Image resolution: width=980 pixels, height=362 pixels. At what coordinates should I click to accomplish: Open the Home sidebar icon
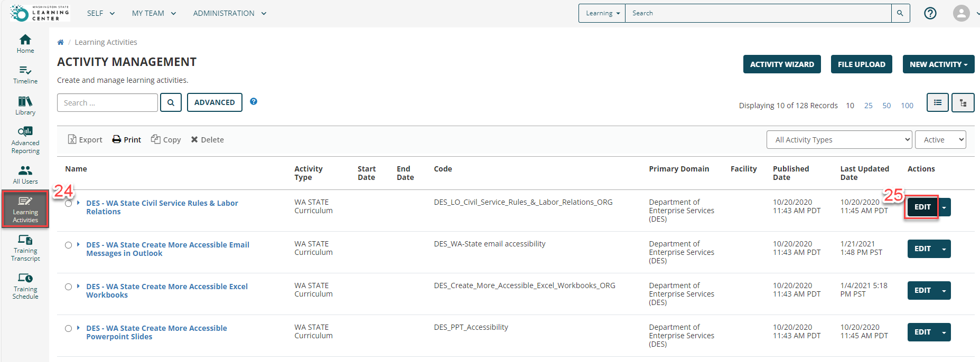point(25,44)
